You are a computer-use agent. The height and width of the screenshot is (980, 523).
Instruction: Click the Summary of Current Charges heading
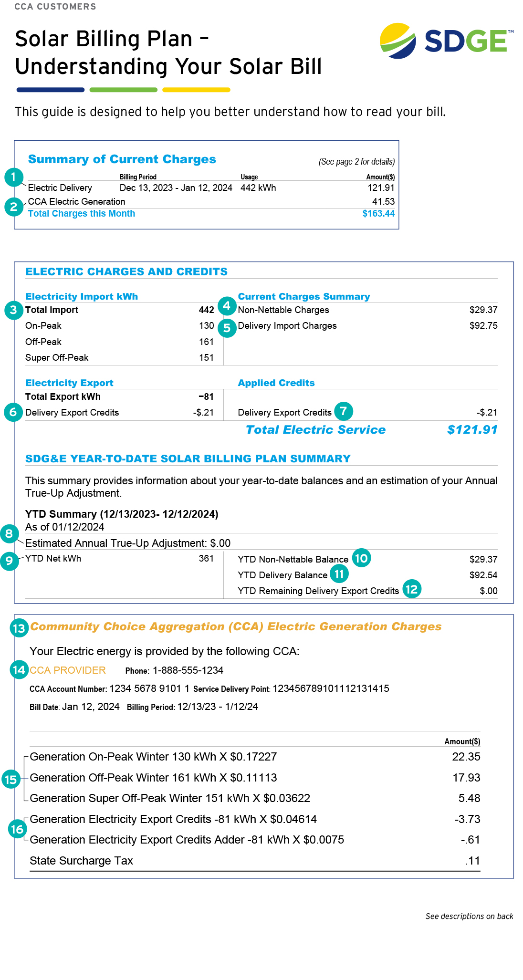(122, 159)
